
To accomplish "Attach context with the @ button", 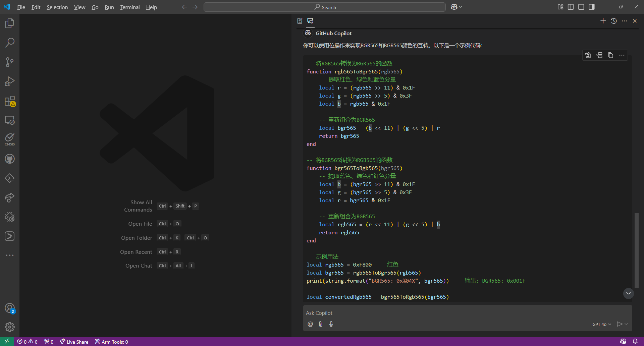I will pos(310,324).
